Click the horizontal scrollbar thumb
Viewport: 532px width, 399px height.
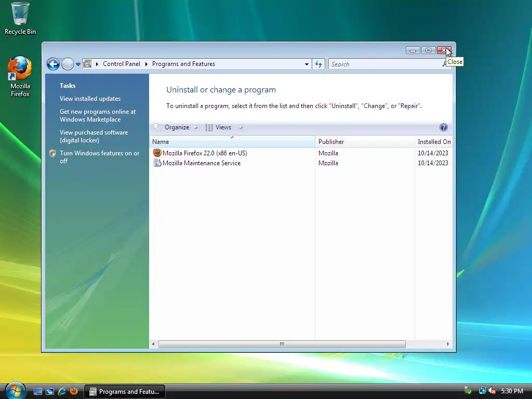[282, 344]
